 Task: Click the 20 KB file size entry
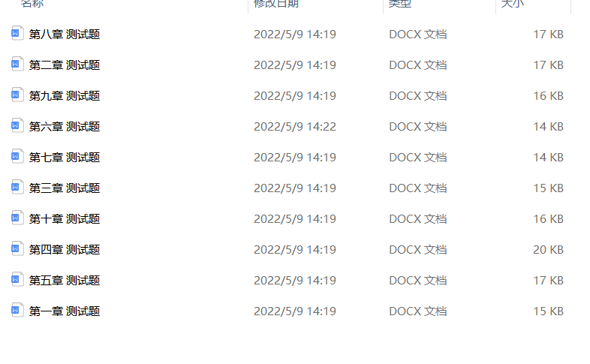click(548, 249)
